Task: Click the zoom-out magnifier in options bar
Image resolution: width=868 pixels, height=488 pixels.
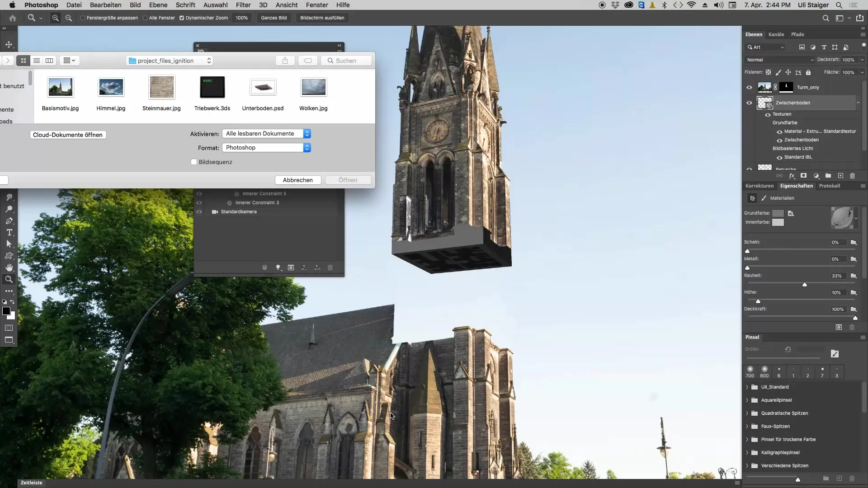Action: (x=69, y=18)
